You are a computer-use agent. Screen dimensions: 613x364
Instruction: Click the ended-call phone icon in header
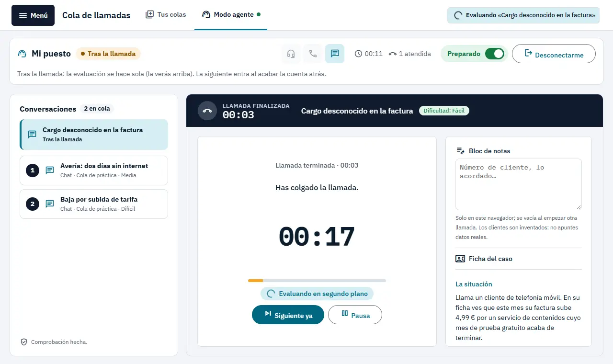207,111
